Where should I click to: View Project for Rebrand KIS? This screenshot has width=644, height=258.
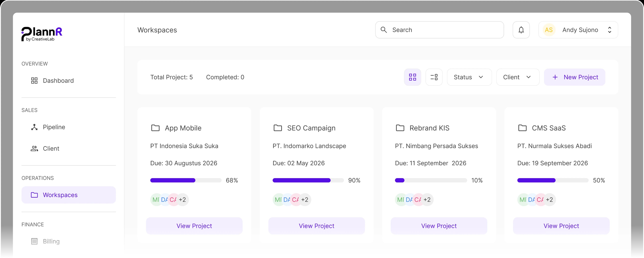tap(439, 226)
